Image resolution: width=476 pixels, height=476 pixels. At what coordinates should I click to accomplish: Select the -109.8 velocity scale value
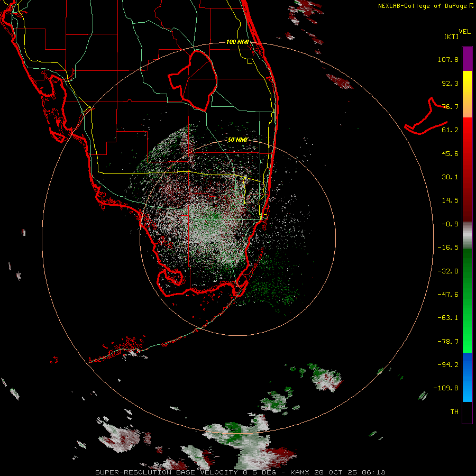click(x=446, y=388)
